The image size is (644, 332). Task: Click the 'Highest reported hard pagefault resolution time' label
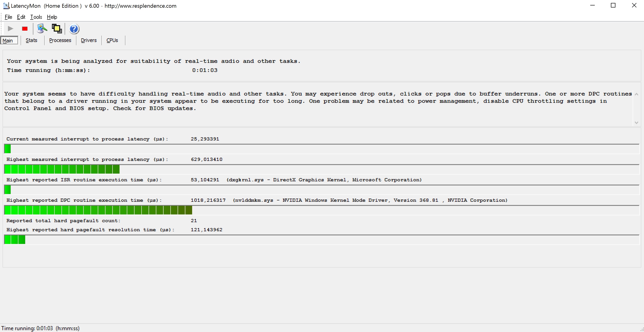pos(90,230)
